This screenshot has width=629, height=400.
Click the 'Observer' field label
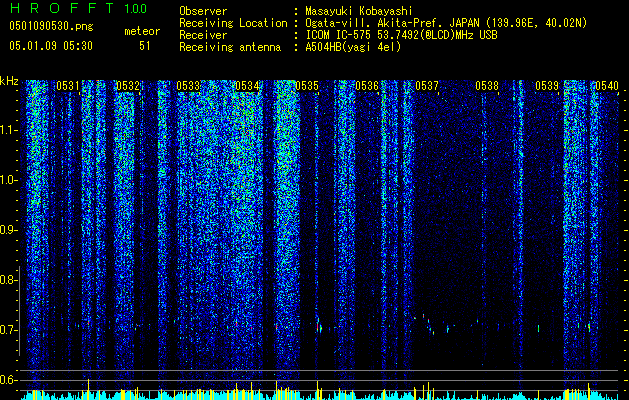click(x=203, y=11)
